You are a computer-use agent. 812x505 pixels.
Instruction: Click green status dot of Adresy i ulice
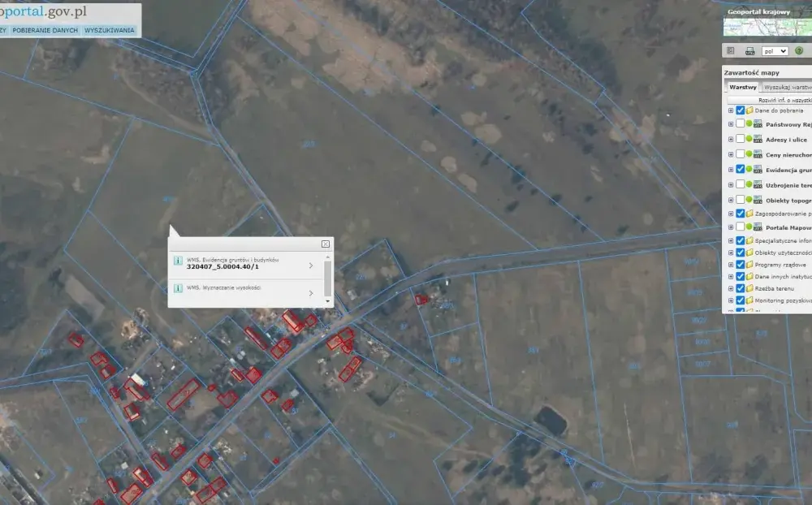tap(749, 139)
